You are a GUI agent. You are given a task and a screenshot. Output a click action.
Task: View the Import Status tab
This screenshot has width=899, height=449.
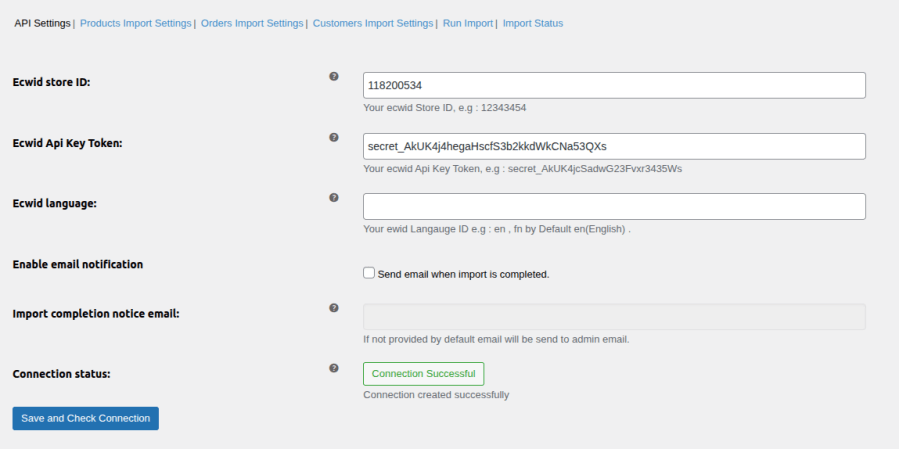click(532, 23)
